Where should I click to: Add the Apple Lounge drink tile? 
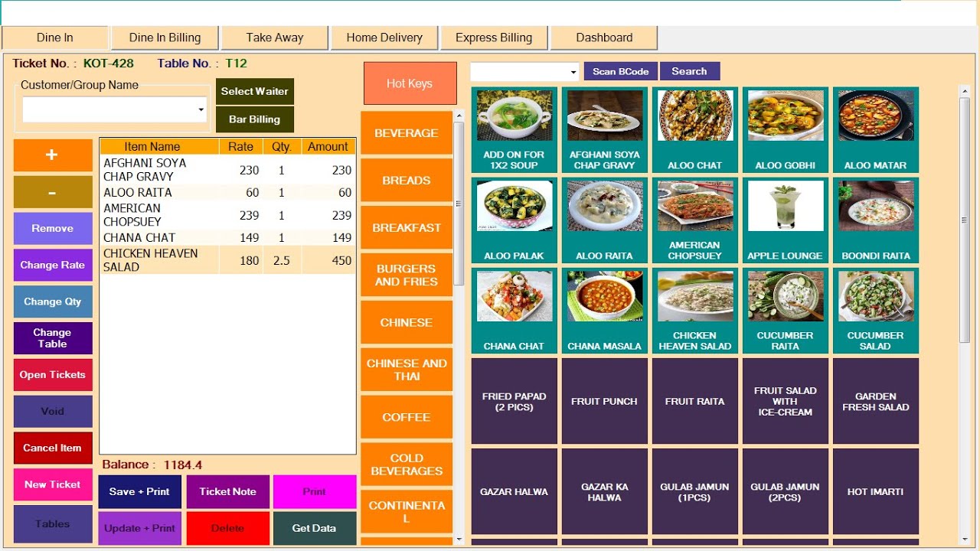click(785, 220)
